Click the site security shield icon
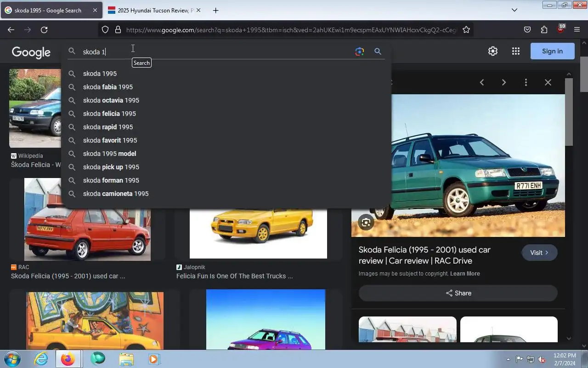 (105, 29)
